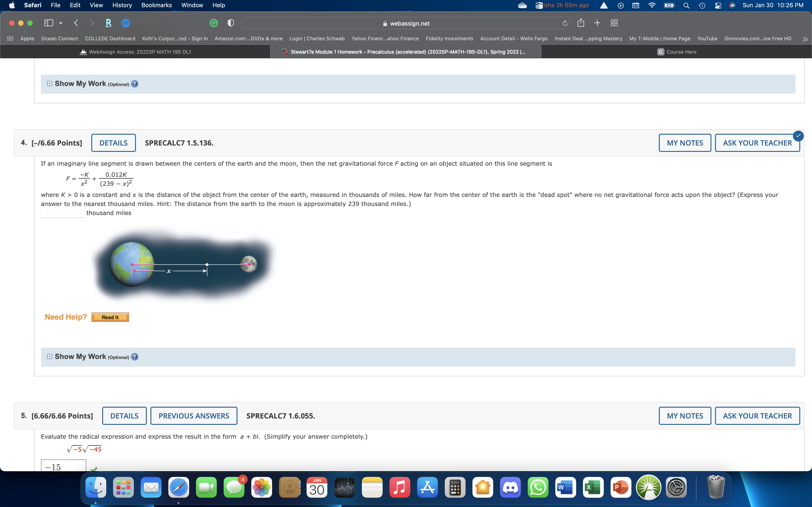This screenshot has width=812, height=507.
Task: Show hidden bookmarks overflow chevron
Action: (x=805, y=39)
